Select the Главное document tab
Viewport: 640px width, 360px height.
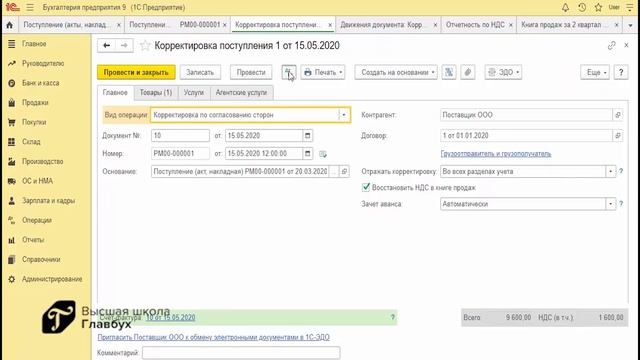115,93
